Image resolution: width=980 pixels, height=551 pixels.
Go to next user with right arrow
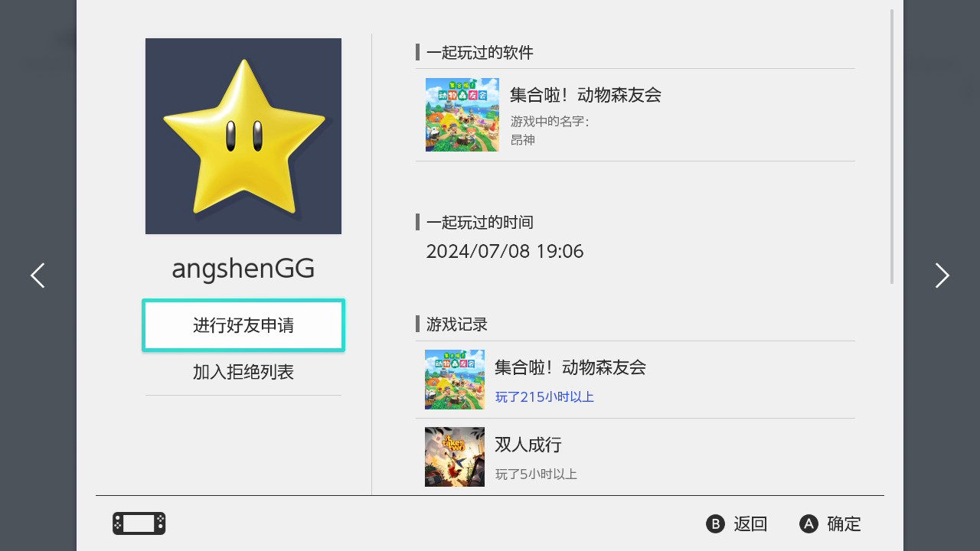tap(942, 275)
